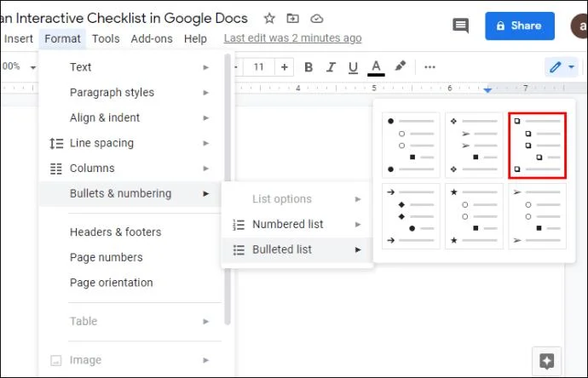This screenshot has width=588, height=378.
Task: Choose the checkbox bullet preset
Action: (x=537, y=145)
